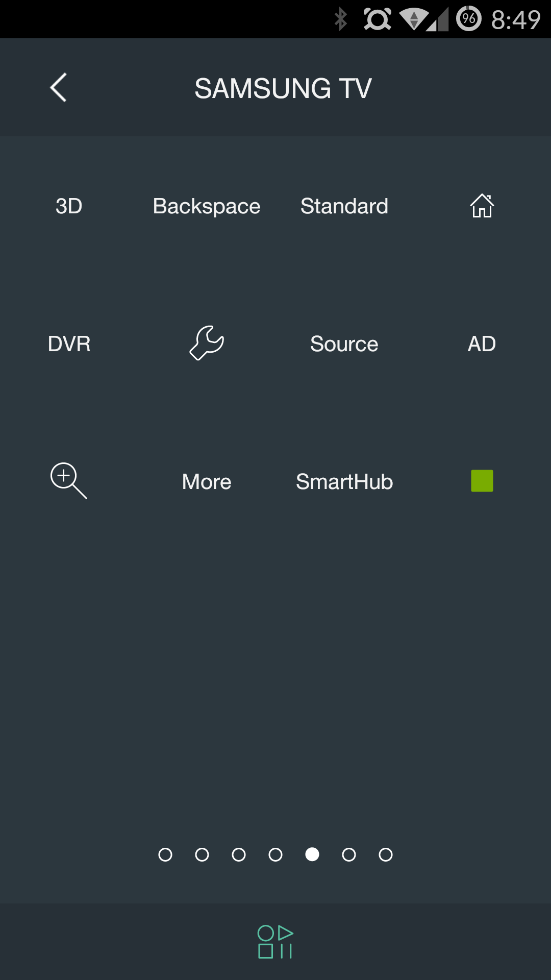Expand the More options button

(x=207, y=482)
